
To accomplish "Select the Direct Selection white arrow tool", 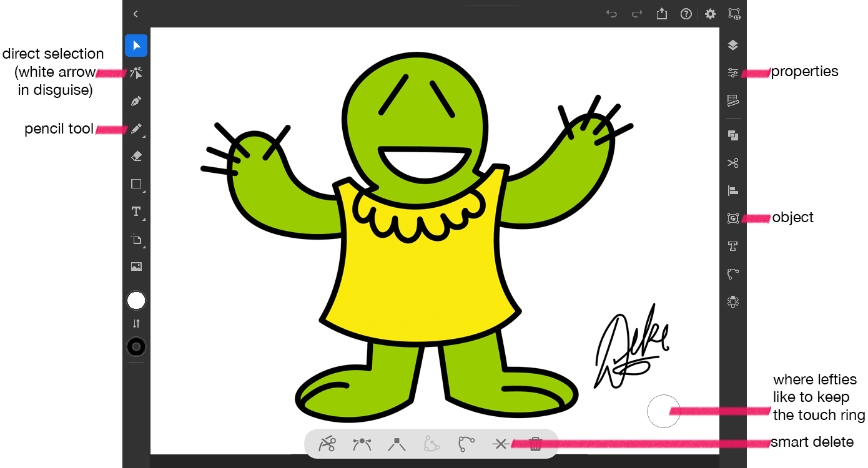I will click(136, 73).
